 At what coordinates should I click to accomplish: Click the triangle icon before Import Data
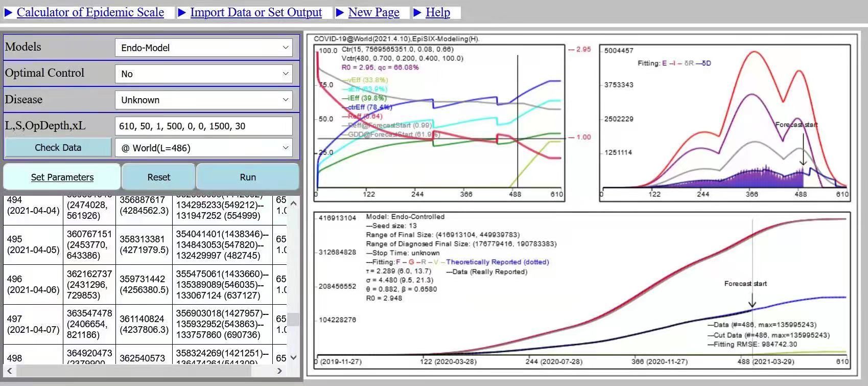click(x=182, y=12)
